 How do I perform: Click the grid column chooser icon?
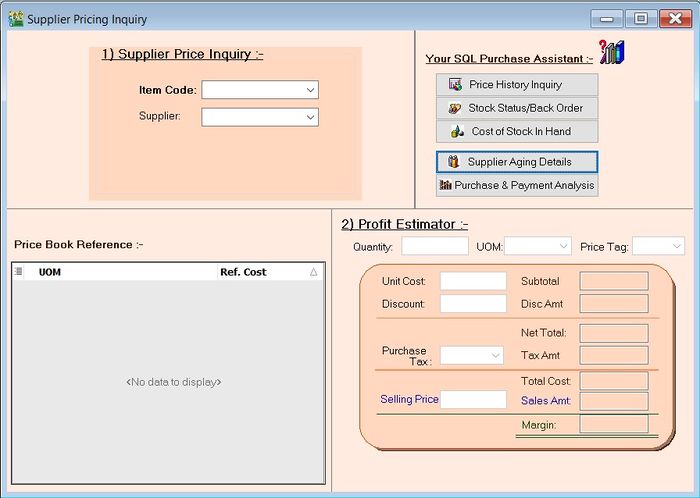point(19,271)
